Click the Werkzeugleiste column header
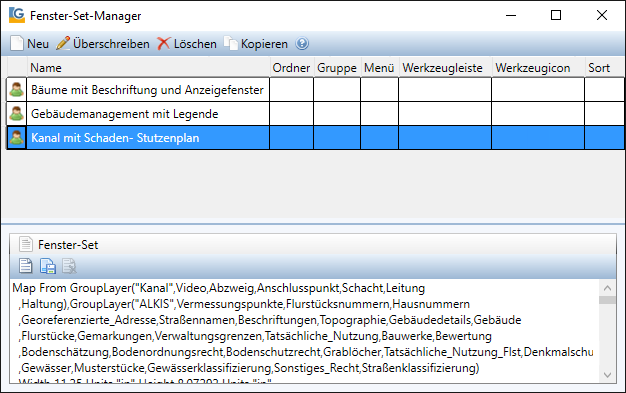This screenshot has height=393, width=626. click(445, 67)
